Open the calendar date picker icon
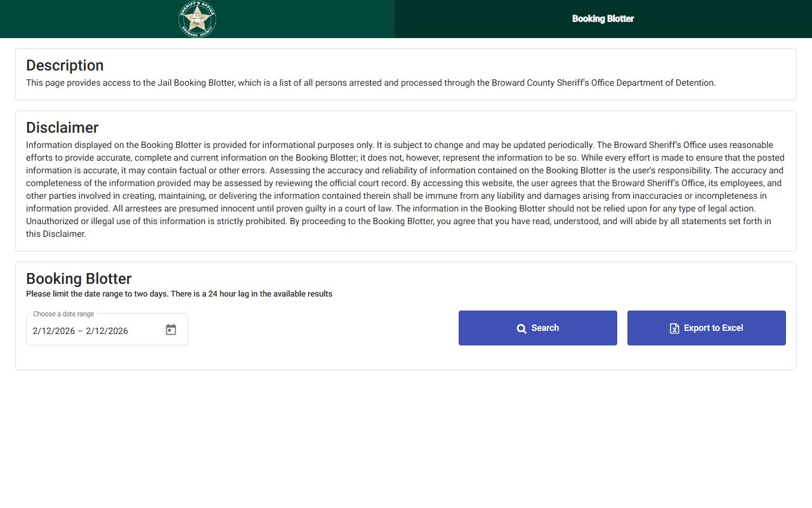Image resolution: width=812 pixels, height=508 pixels. coord(171,330)
